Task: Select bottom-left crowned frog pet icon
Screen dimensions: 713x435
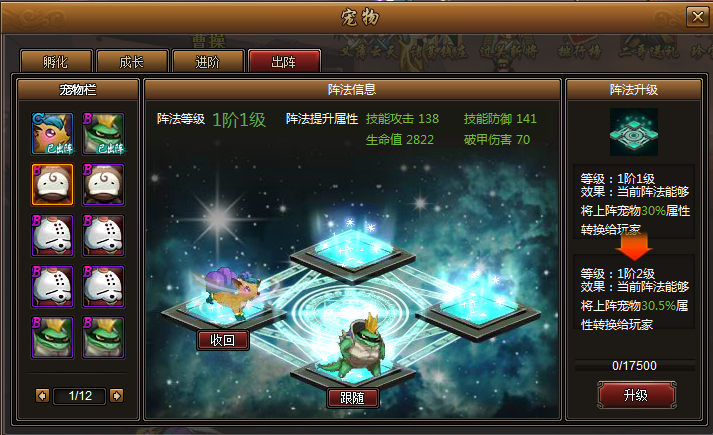Action: click(52, 337)
